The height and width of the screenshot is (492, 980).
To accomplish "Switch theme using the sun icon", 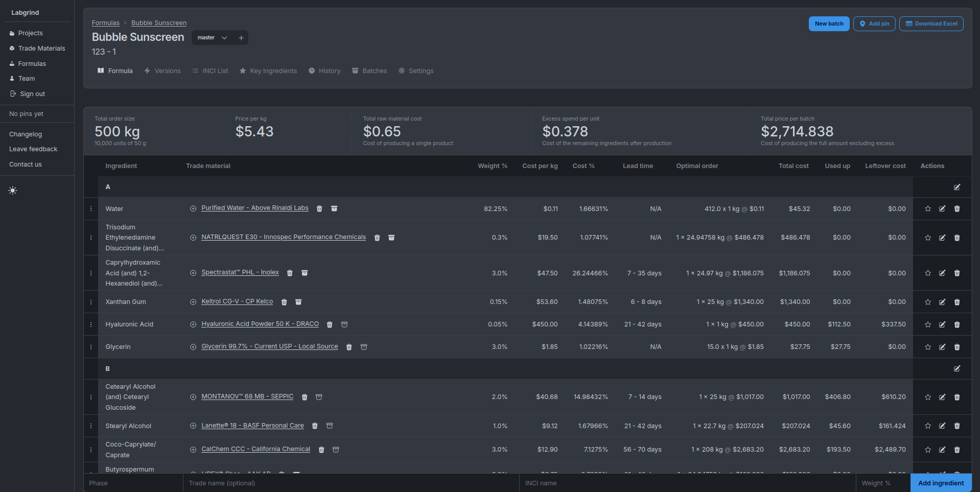I will point(12,190).
